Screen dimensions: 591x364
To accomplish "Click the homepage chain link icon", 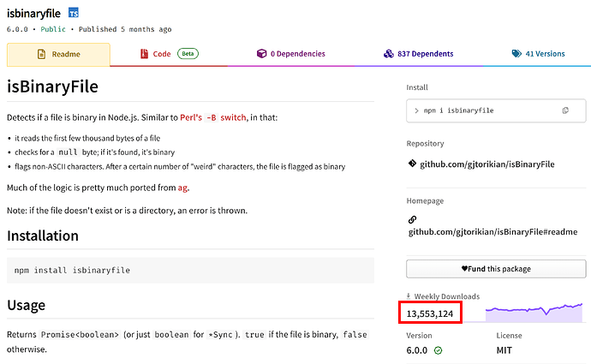I will pyautogui.click(x=412, y=219).
